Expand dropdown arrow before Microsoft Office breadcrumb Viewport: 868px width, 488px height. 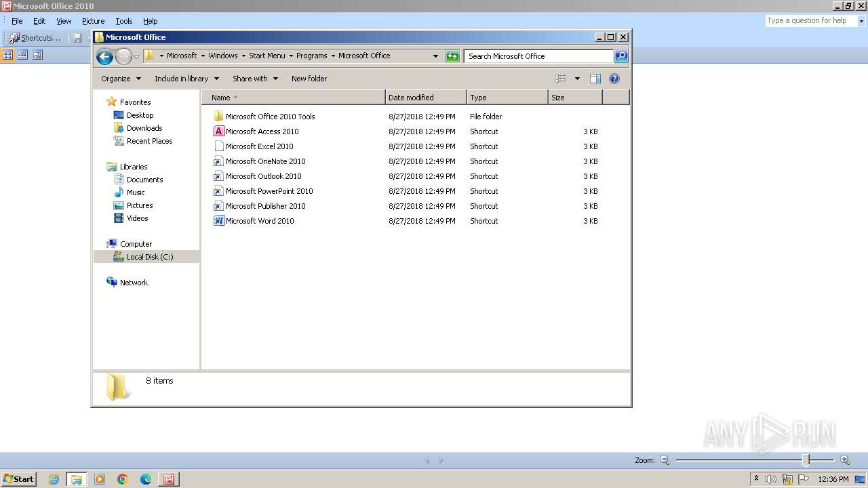tap(333, 56)
